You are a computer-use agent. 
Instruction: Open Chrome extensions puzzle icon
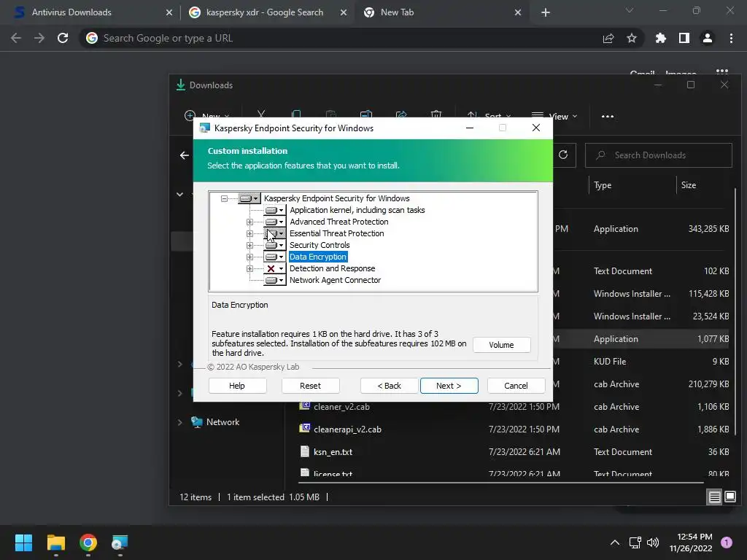point(660,38)
